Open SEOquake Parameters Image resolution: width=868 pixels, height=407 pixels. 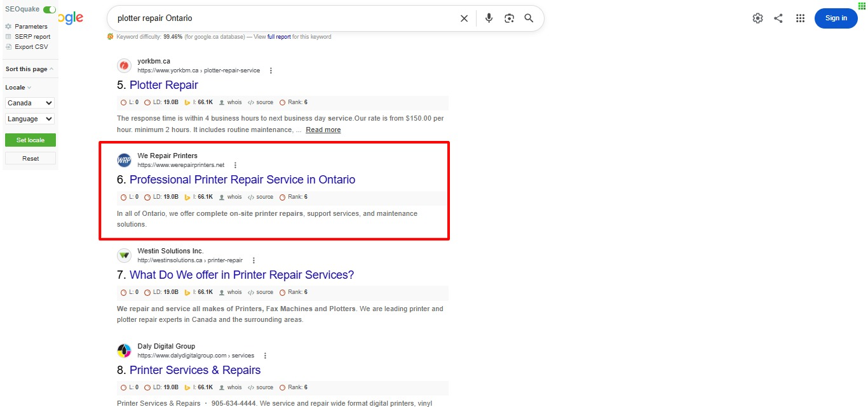coord(31,27)
